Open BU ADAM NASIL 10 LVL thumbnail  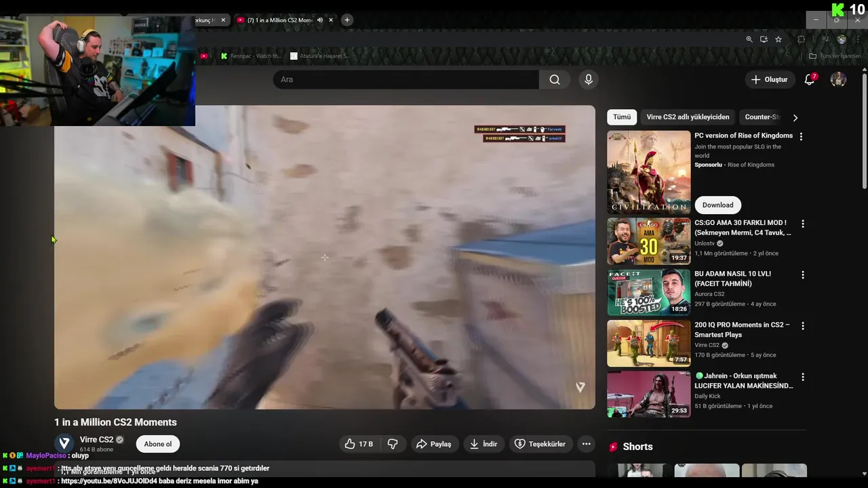(649, 292)
